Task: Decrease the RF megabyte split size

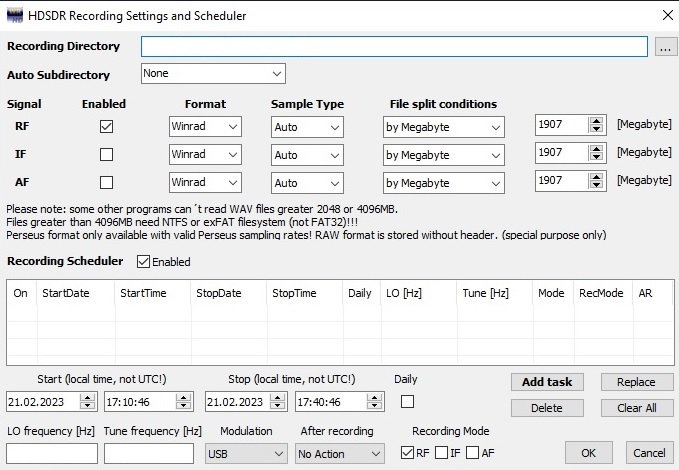Action: tap(597, 129)
